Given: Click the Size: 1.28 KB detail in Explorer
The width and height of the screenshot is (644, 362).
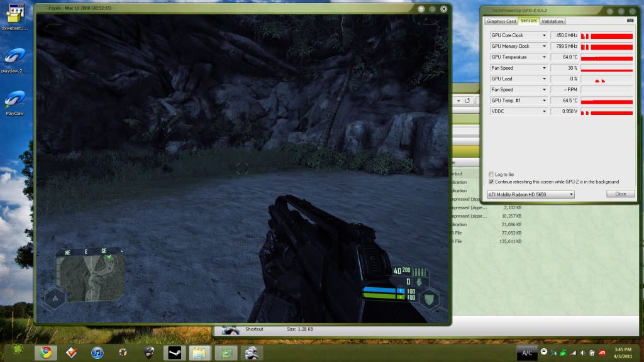Looking at the screenshot, I should coord(300,329).
